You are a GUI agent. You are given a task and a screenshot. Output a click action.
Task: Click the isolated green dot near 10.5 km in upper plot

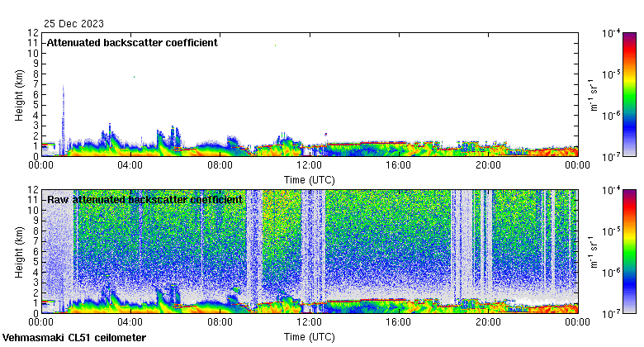275,45
